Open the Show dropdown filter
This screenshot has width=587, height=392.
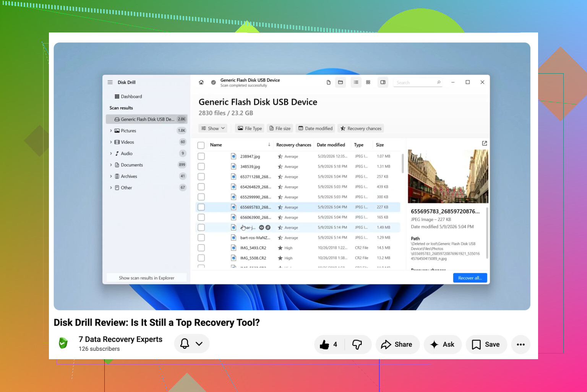(x=213, y=128)
